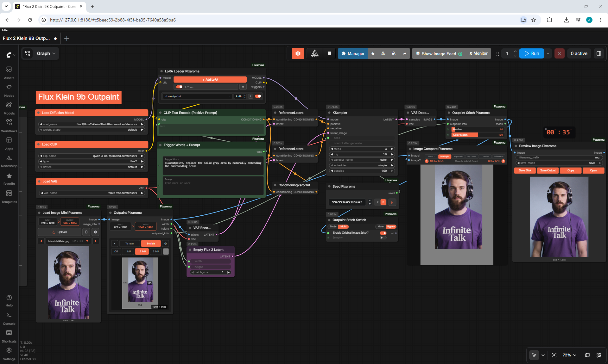The width and height of the screenshot is (608, 364).
Task: Open LoRA Loader settings gear icon
Action: pyautogui.click(x=243, y=87)
